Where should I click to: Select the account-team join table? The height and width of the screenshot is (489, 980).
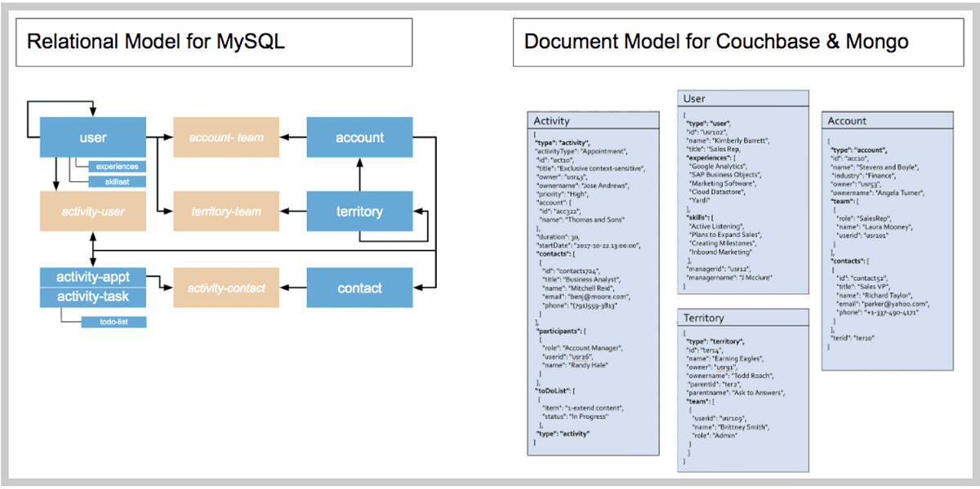[x=225, y=137]
